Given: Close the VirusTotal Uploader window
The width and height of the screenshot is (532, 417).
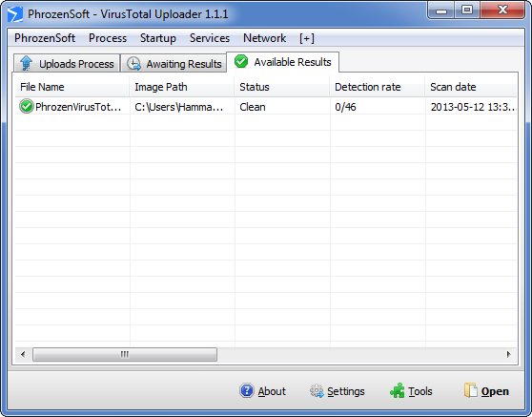Looking at the screenshot, I should (502, 10).
